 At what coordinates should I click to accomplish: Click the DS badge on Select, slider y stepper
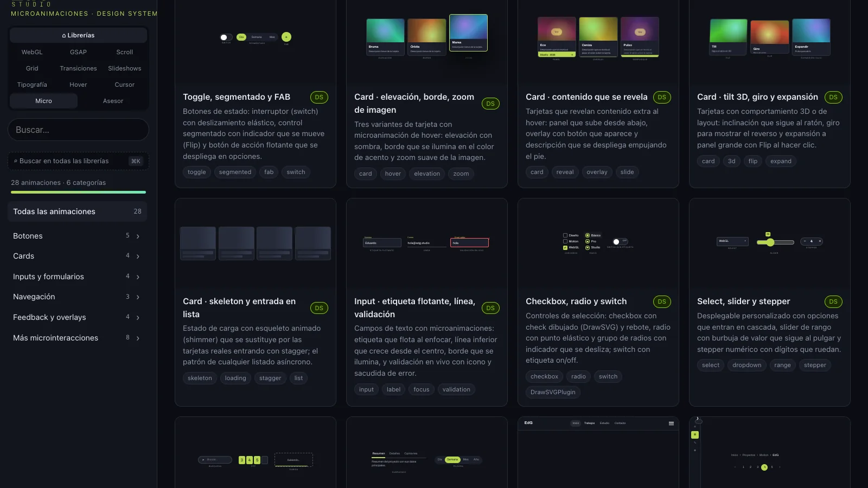pyautogui.click(x=833, y=302)
